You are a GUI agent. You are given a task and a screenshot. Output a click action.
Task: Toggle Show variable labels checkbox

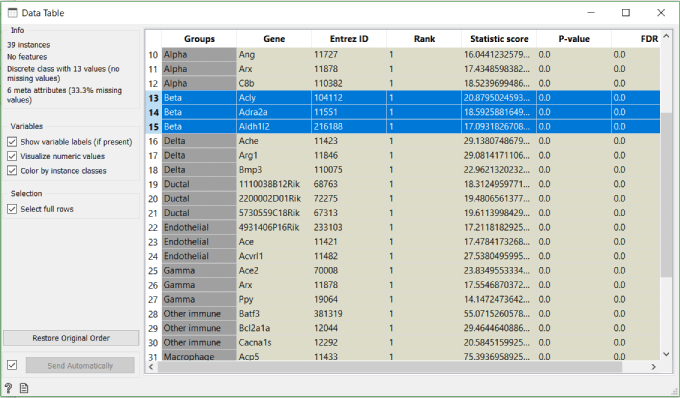(12, 142)
